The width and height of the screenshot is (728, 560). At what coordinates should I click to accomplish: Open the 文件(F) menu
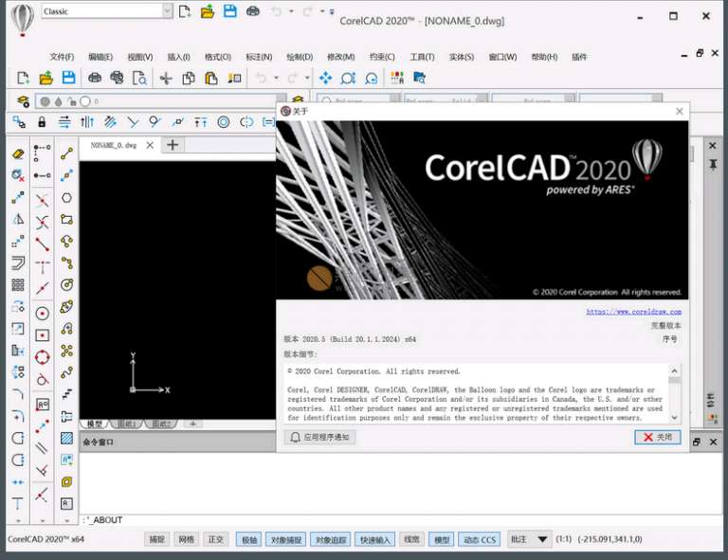(x=62, y=57)
